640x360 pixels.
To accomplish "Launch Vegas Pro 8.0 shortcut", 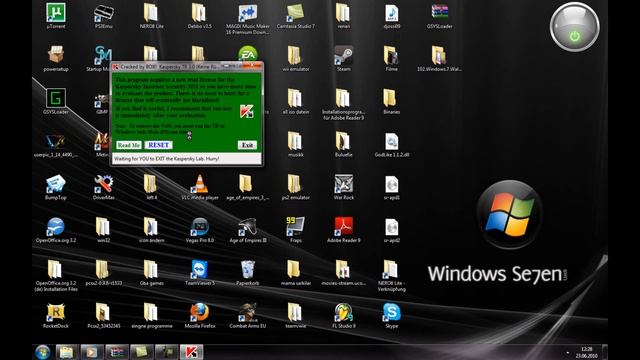I will pyautogui.click(x=200, y=229).
